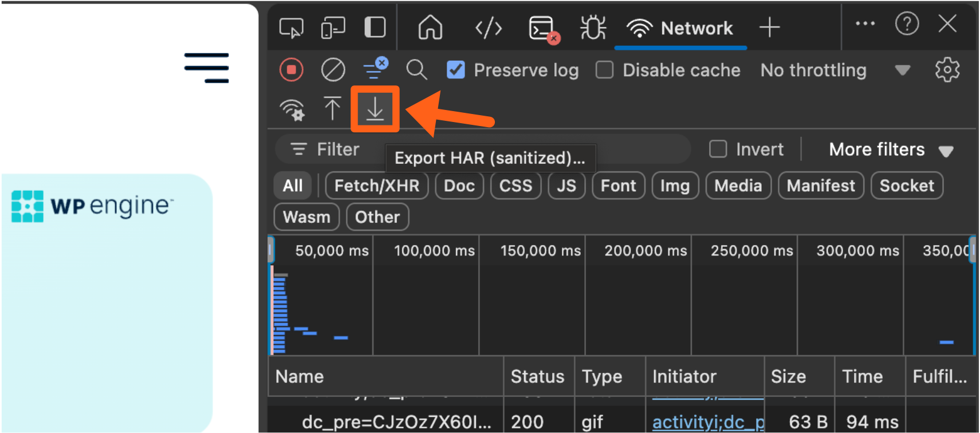The width and height of the screenshot is (980, 433).
Task: Click the Import HAR upload arrow icon
Action: point(332,108)
